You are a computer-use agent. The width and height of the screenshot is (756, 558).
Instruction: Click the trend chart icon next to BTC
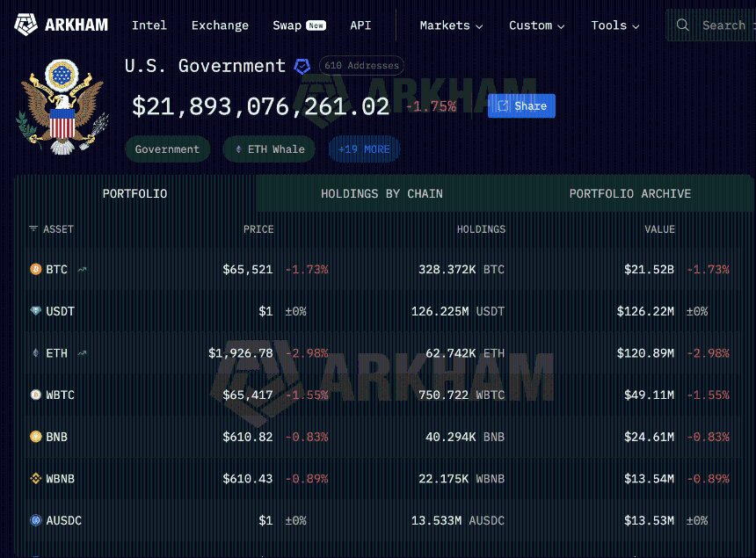pos(83,270)
